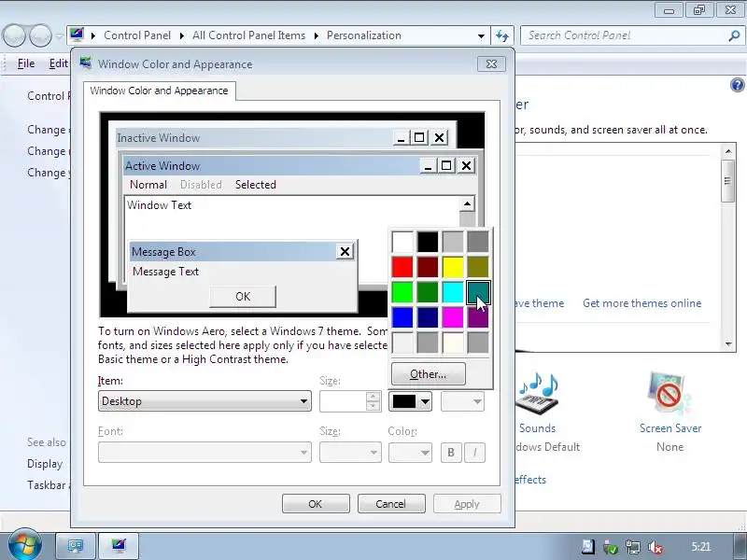Open Display link under See also
The width and height of the screenshot is (747, 560).
pos(45,463)
